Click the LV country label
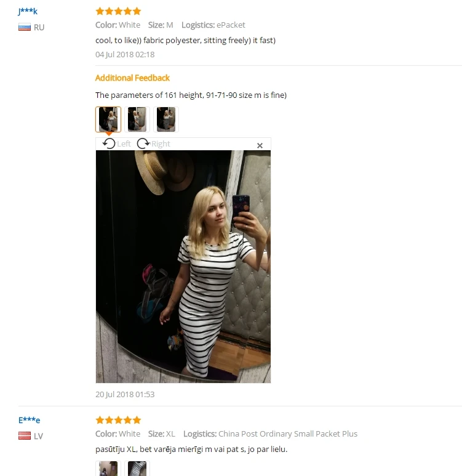The image size is (462, 476). coord(39,436)
